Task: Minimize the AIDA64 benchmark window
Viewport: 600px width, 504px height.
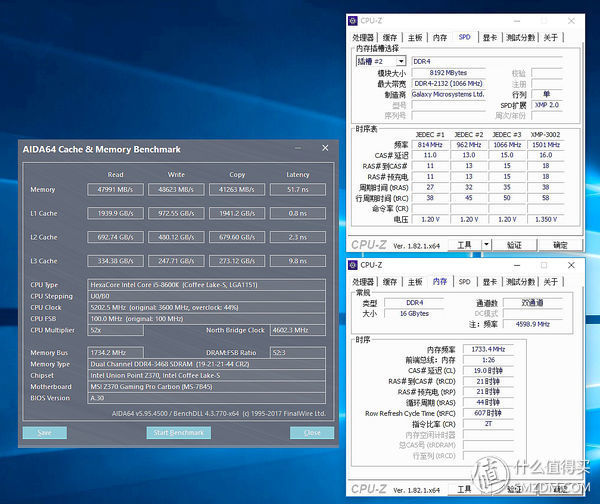Action: coord(298,148)
